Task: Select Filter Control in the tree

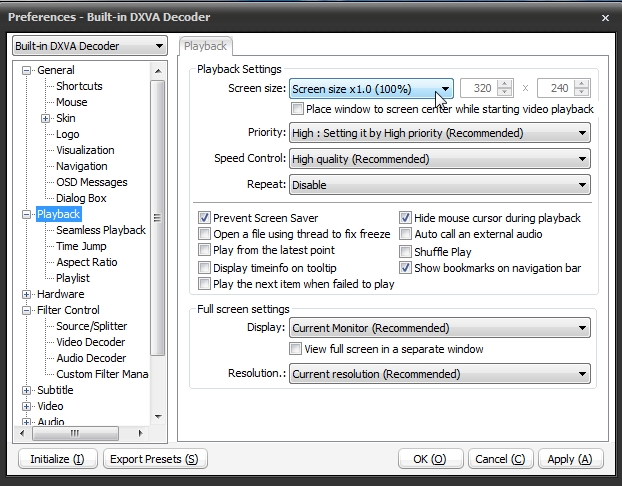Action: [x=68, y=310]
